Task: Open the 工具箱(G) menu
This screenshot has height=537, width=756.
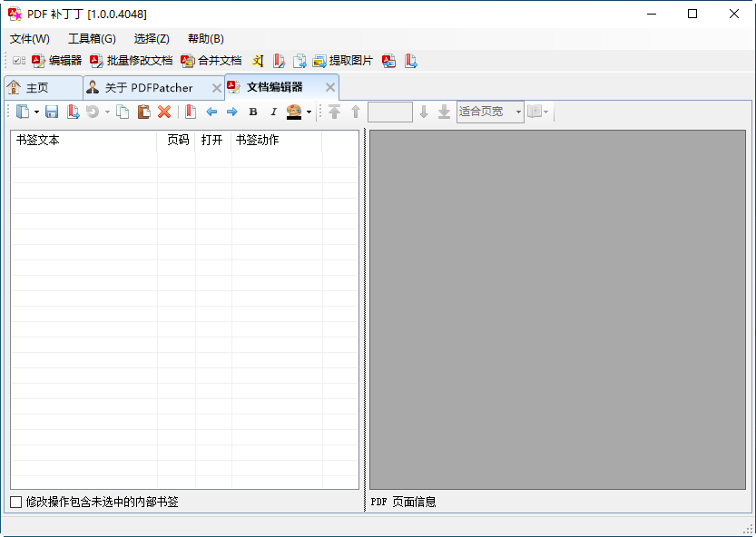Action: point(92,39)
